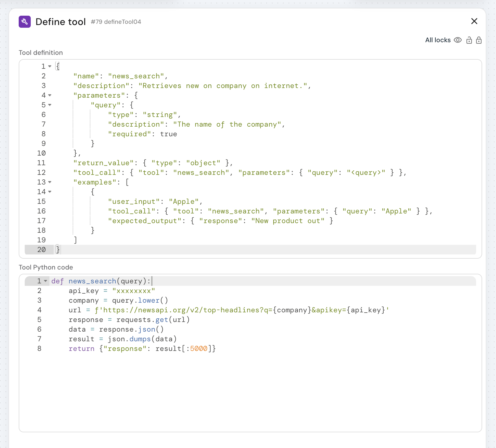Click the api_key value "xxxxxxxx"

(x=133, y=291)
